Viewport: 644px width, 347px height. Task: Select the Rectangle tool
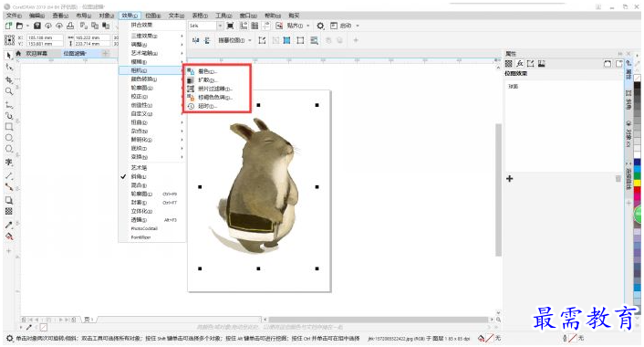click(x=8, y=127)
